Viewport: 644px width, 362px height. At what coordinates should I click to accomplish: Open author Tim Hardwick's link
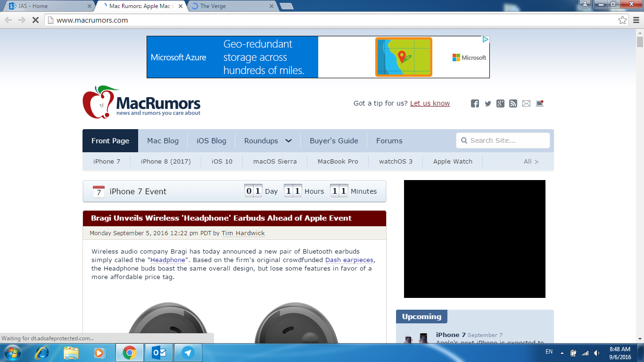[x=243, y=233]
